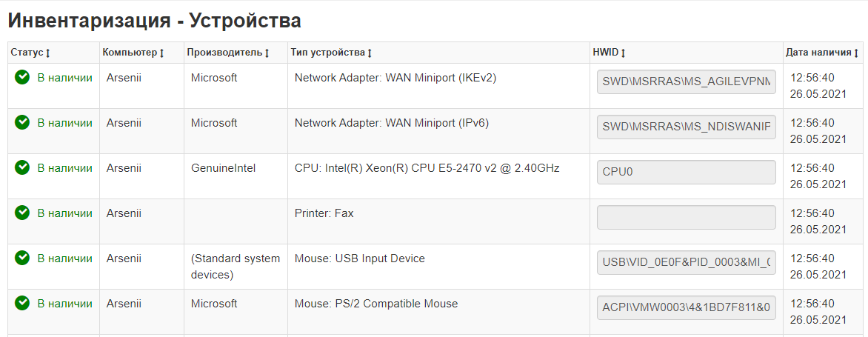Viewport: 868px width, 337px height.
Task: Click the green check icon in the Xeon CPU row
Action: pyautogui.click(x=22, y=167)
